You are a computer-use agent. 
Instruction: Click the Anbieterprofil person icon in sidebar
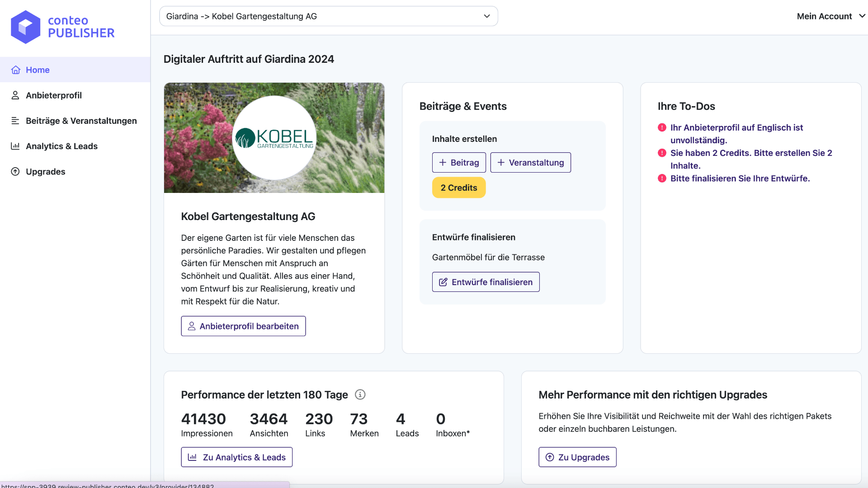click(15, 95)
